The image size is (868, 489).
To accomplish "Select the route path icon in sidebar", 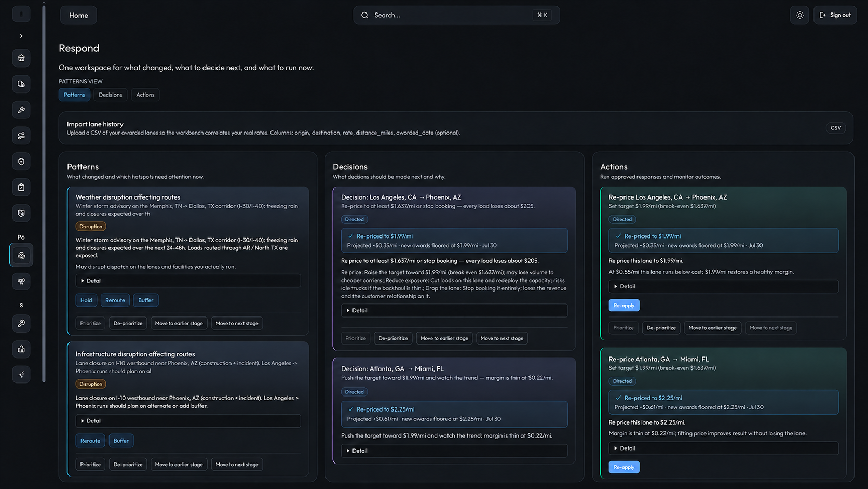I will click(x=21, y=136).
